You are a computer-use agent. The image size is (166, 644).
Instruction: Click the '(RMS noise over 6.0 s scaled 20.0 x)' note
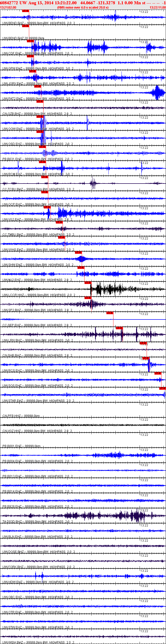tap(83, 8)
